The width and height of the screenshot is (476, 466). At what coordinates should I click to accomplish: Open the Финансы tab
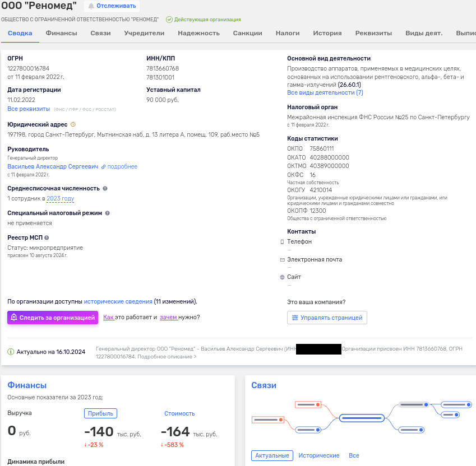tap(61, 33)
